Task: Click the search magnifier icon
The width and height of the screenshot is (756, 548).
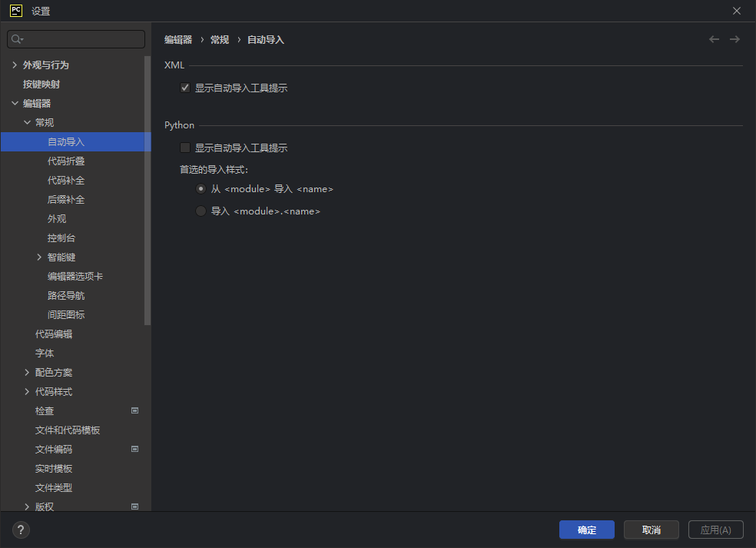Action: pos(17,39)
